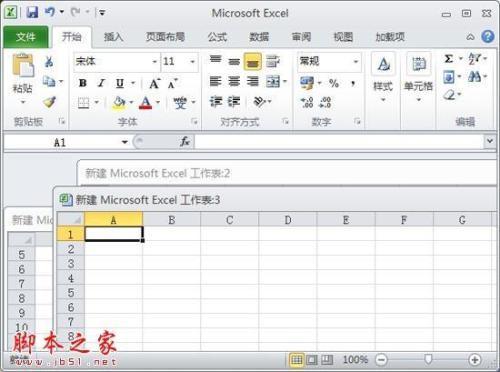Toggle Italic formatting
The height and width of the screenshot is (372, 500).
(x=101, y=83)
